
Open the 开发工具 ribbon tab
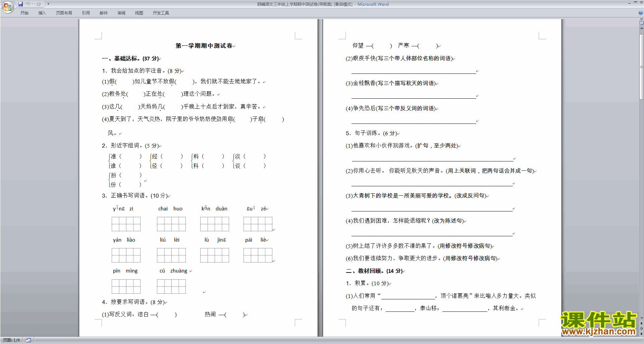pos(161,13)
